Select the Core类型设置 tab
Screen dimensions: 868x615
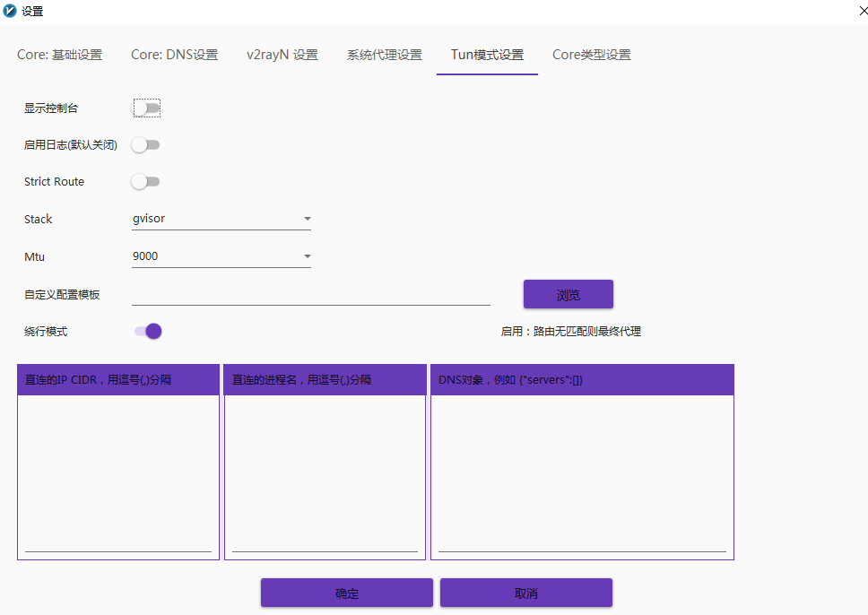(592, 54)
